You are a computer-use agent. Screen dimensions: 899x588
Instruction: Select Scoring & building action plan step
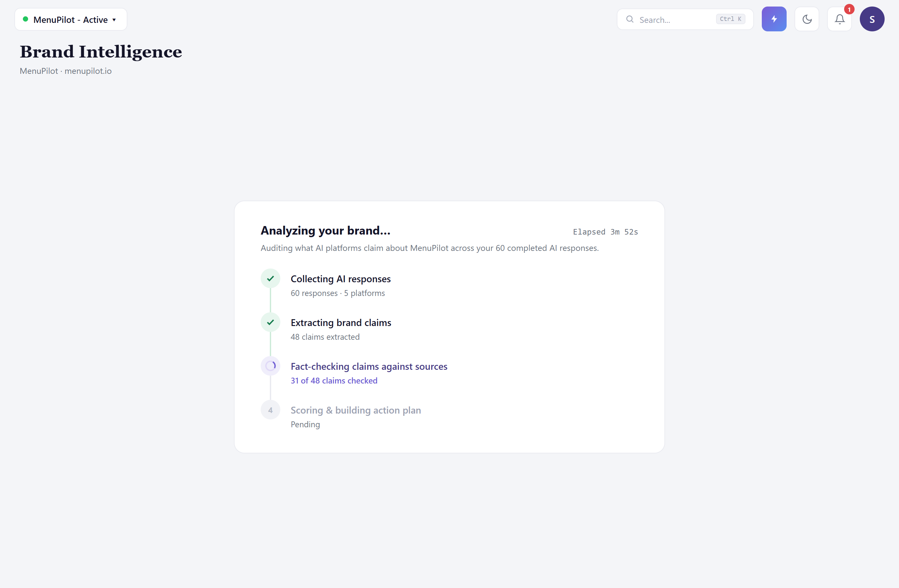pyautogui.click(x=356, y=410)
